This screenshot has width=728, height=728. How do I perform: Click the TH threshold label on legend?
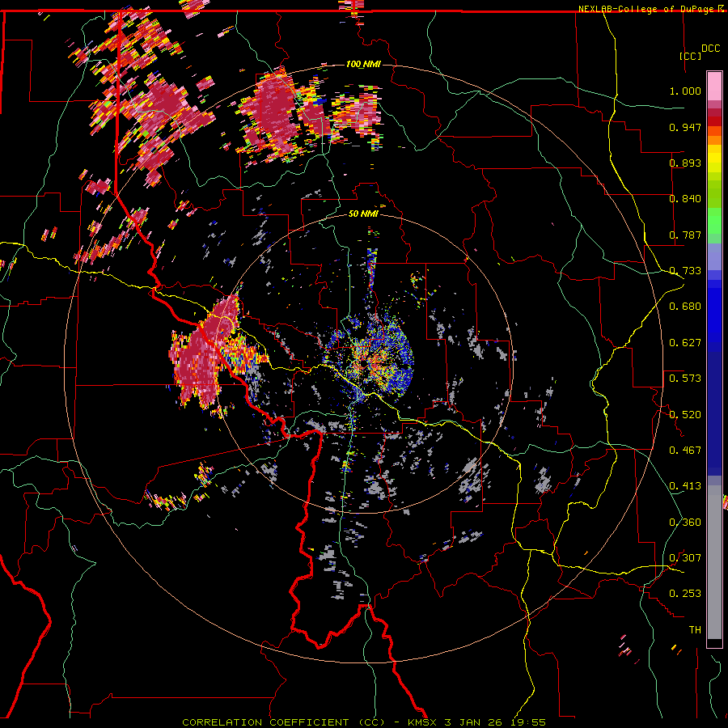point(695,630)
